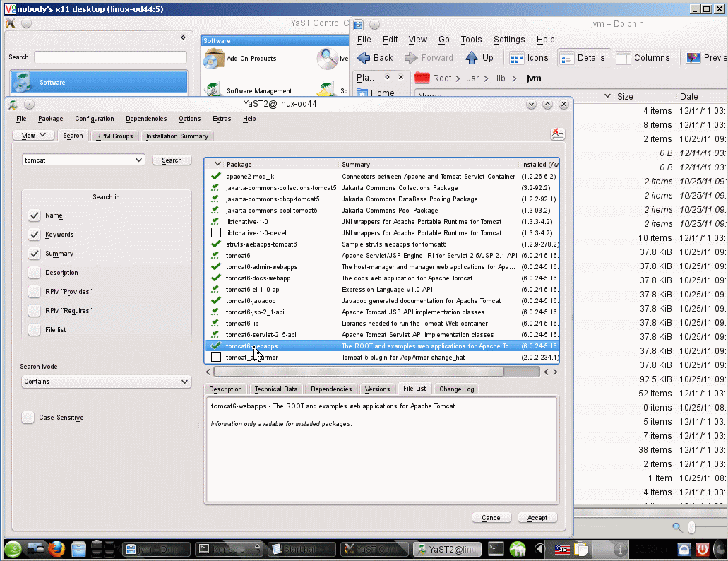The width and height of the screenshot is (728, 561).
Task: Click the US keyboard layout flag in tray
Action: coord(562,550)
